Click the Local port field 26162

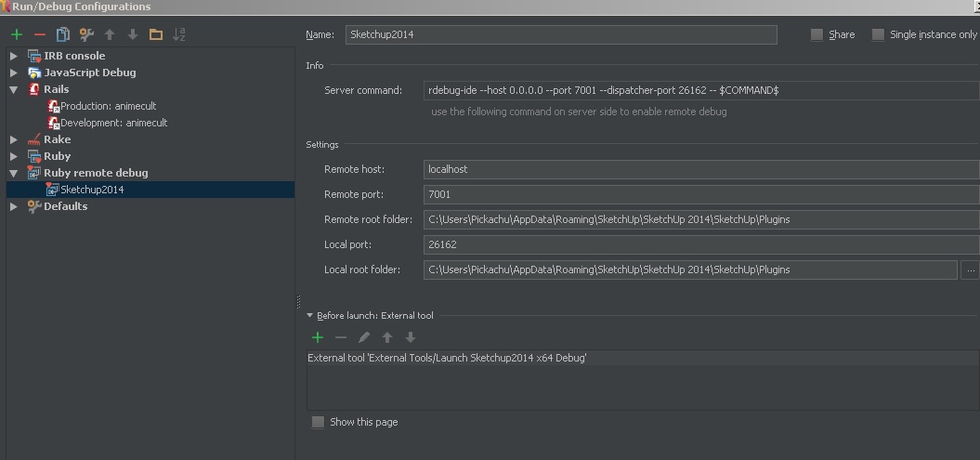point(701,244)
